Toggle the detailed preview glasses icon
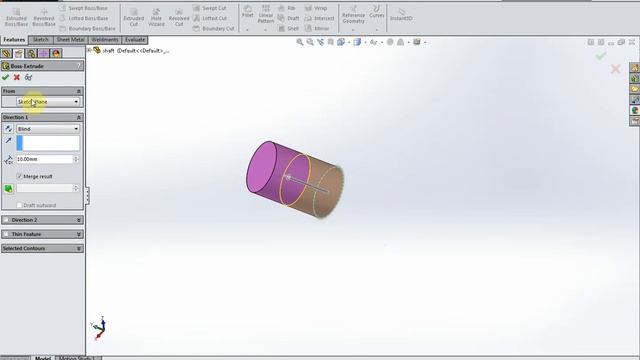Screen dimensions: 640x360 point(28,77)
